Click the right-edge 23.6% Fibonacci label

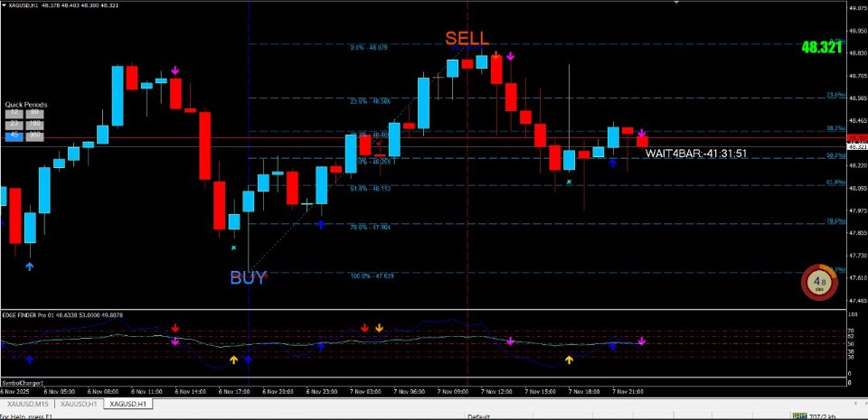[835, 95]
